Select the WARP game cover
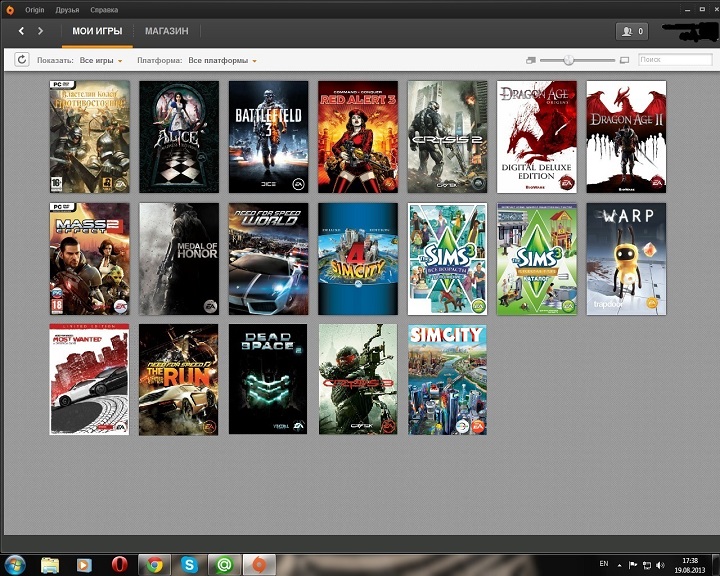The height and width of the screenshot is (576, 720). pyautogui.click(x=626, y=259)
